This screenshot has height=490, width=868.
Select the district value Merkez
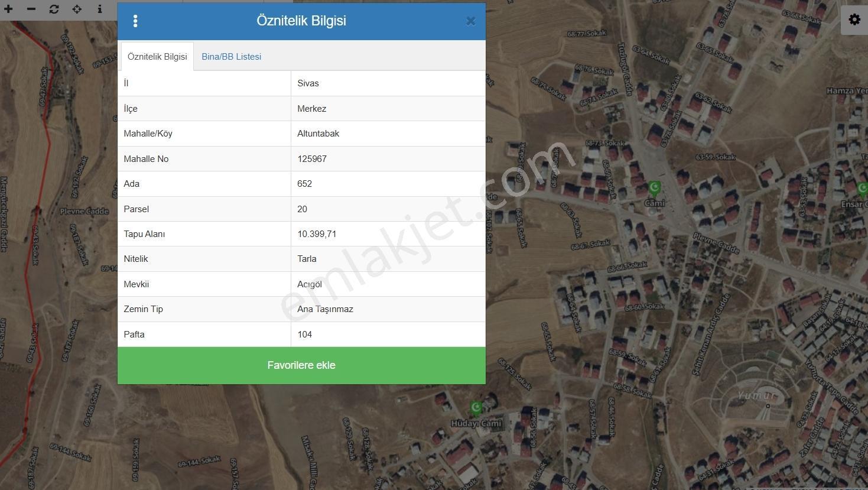click(x=312, y=109)
